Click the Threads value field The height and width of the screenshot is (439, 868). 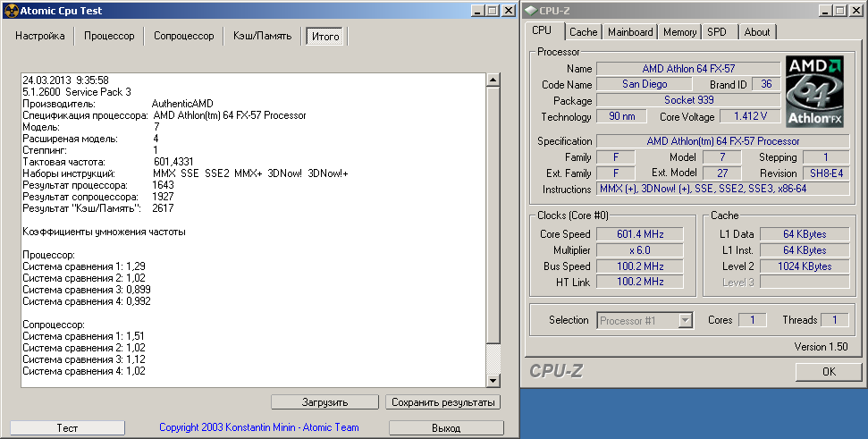coord(835,320)
